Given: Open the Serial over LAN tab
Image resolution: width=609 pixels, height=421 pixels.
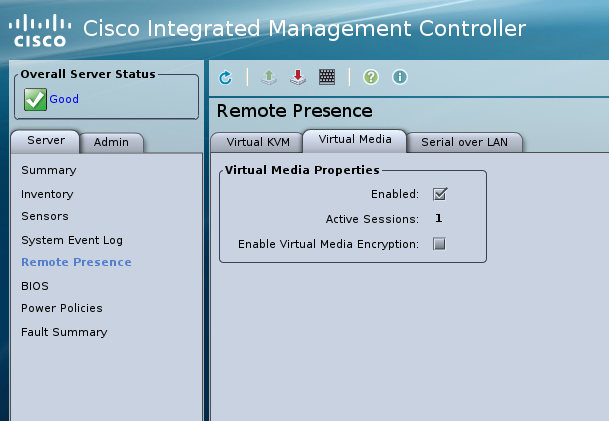Looking at the screenshot, I should 464,143.
